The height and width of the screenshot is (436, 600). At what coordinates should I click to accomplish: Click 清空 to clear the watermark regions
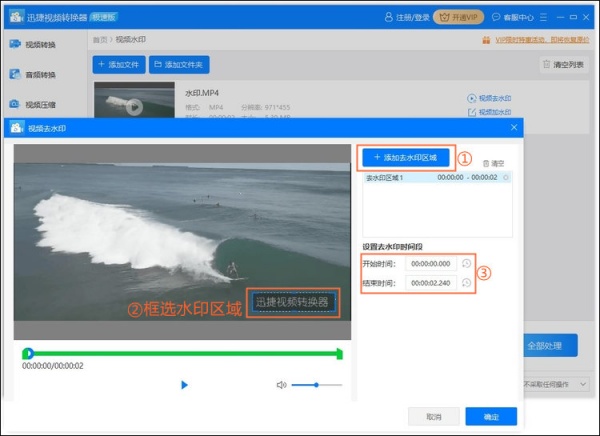coord(493,162)
